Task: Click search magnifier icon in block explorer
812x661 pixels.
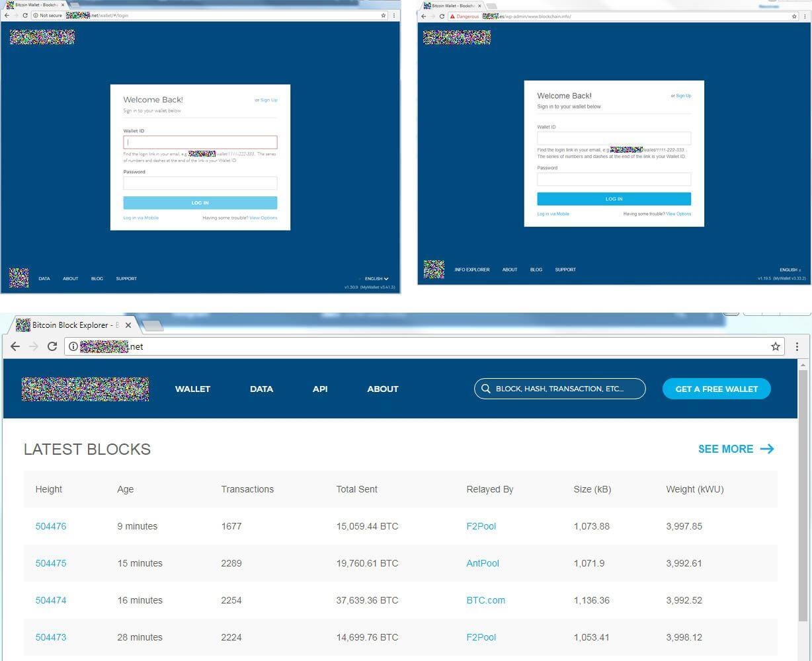Action: [486, 389]
